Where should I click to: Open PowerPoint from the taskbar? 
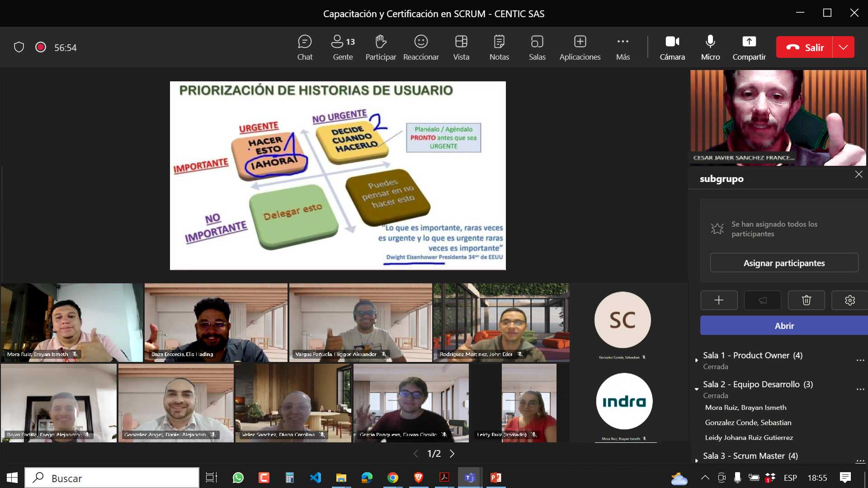[496, 478]
